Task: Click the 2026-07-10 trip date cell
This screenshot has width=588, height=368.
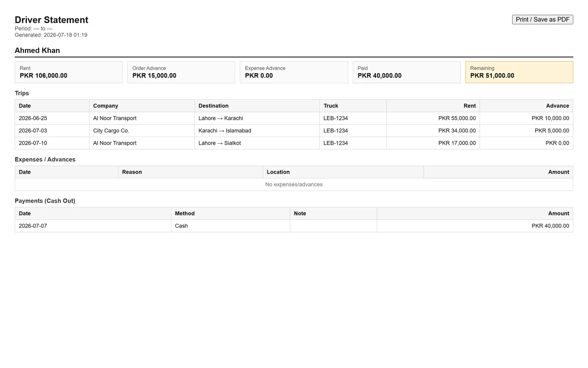Action: pos(52,143)
